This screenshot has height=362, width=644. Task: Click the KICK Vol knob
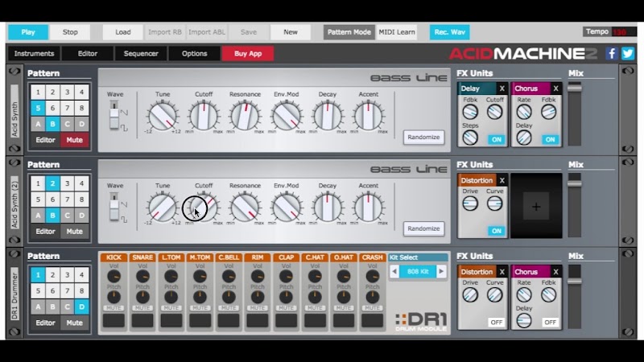click(x=114, y=277)
